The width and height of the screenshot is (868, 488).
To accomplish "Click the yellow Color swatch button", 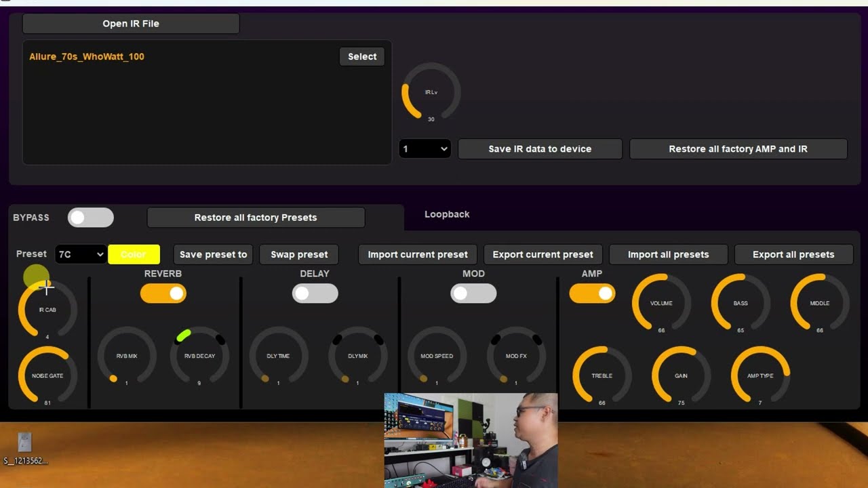I will [134, 254].
